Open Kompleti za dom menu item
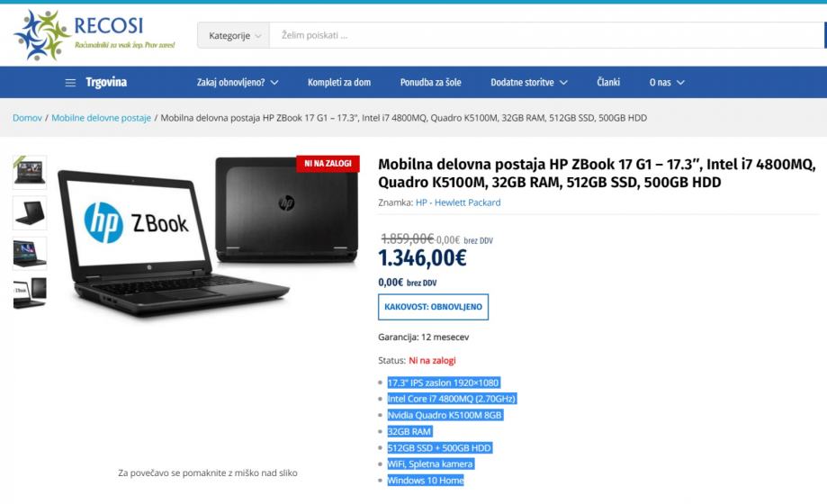 [x=339, y=82]
